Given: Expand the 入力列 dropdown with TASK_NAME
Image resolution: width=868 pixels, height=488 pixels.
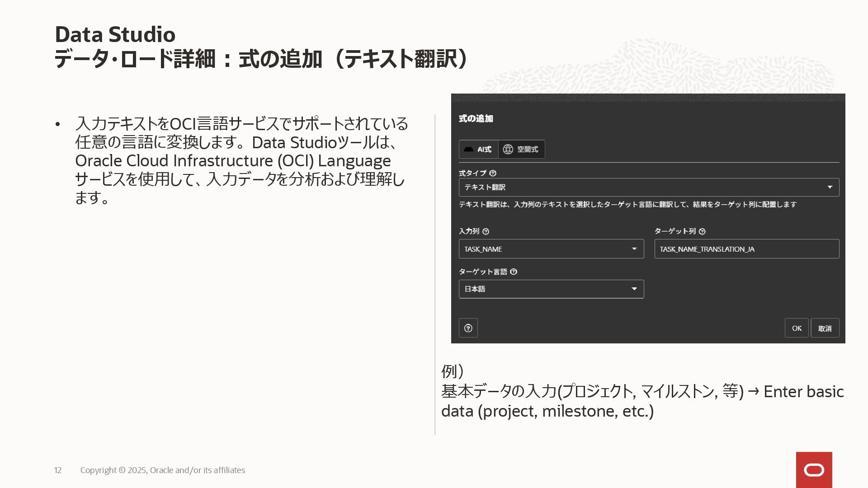Looking at the screenshot, I should pos(551,249).
